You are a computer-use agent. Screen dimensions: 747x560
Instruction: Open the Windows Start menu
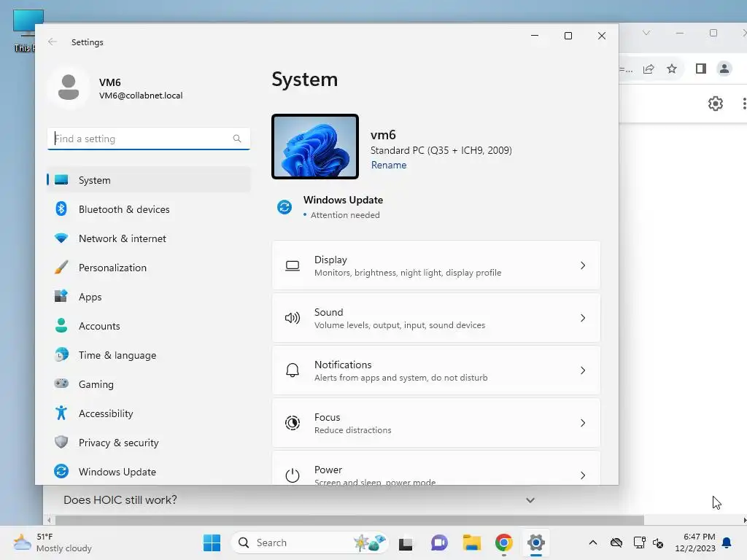click(212, 542)
